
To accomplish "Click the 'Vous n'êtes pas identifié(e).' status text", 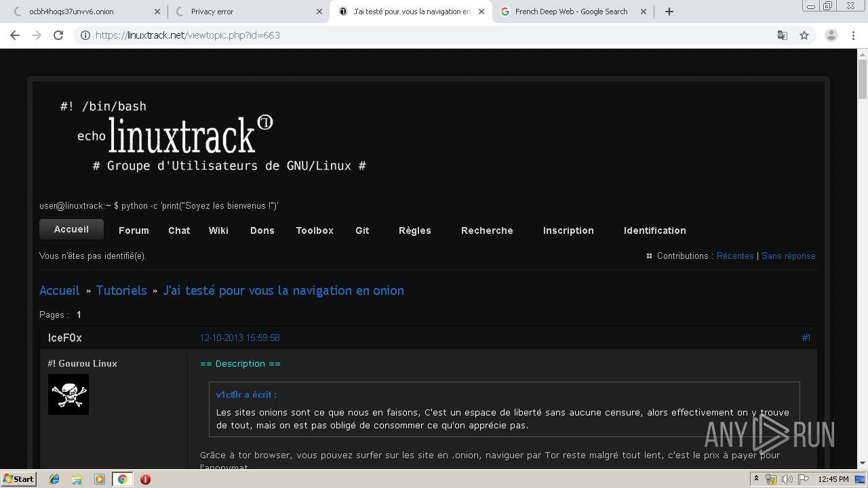I will point(93,256).
